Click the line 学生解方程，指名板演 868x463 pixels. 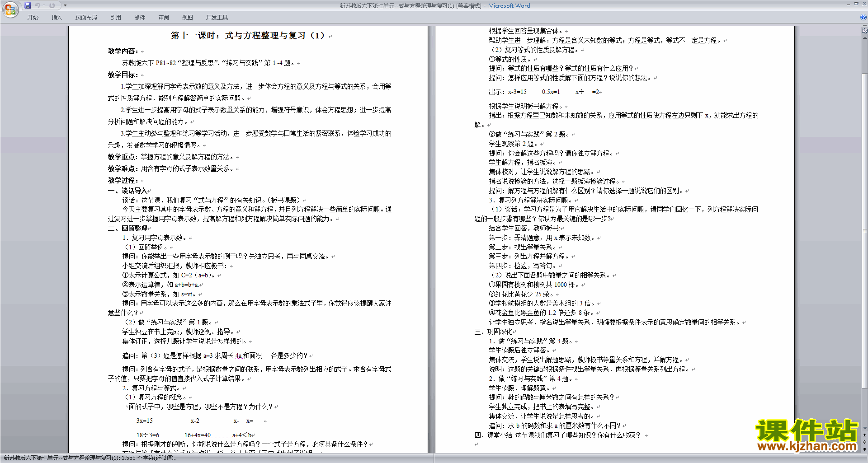coord(523,162)
